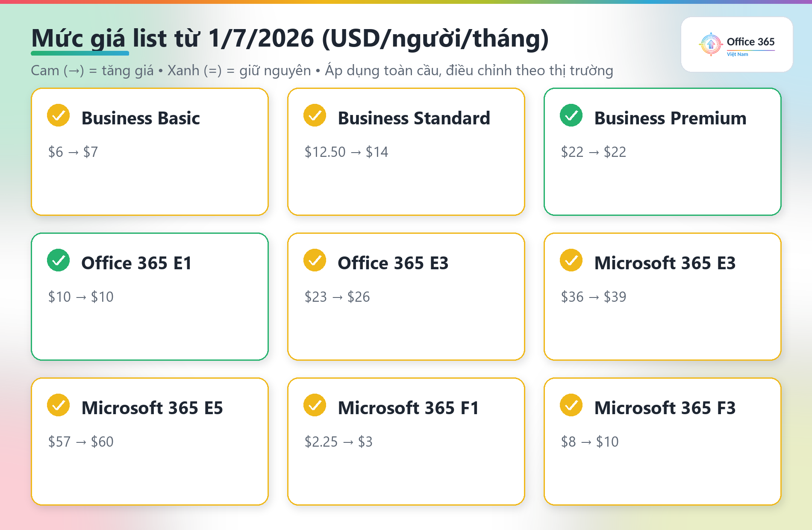This screenshot has width=812, height=530.
Task: Click the green Business Premium check icon
Action: [x=571, y=115]
